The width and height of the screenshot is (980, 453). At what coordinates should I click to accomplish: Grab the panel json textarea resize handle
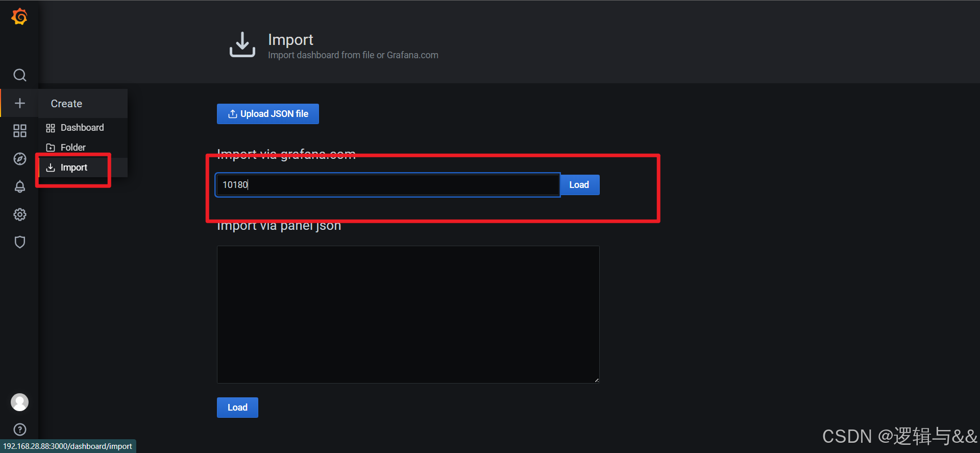(x=596, y=380)
